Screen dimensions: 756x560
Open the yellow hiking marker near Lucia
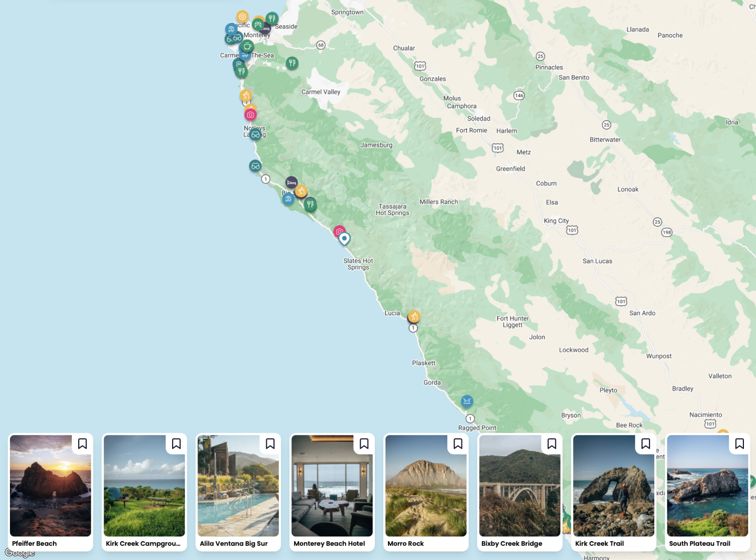click(x=414, y=316)
